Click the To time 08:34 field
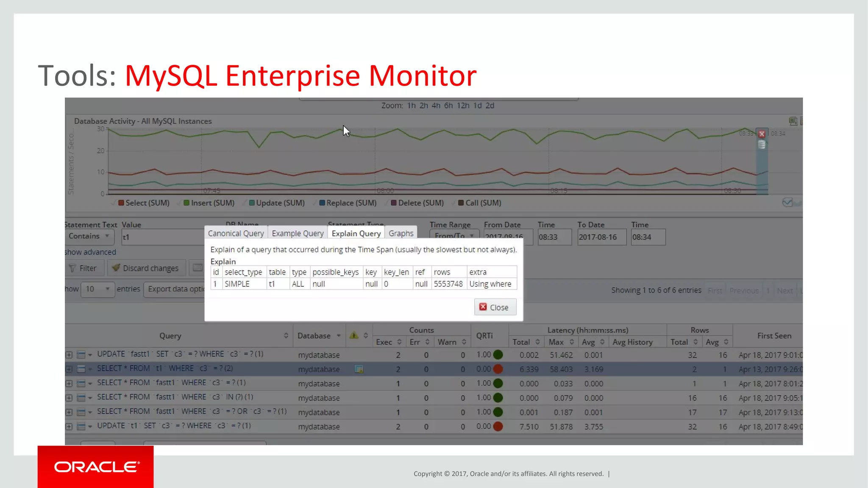The width and height of the screenshot is (868, 488). coord(648,237)
